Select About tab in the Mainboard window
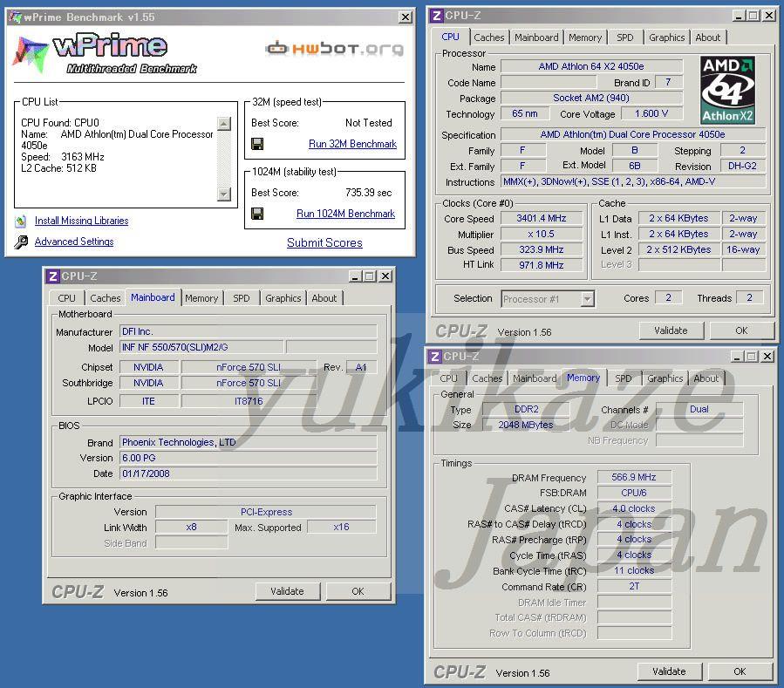Viewport: 784px width, 688px height. click(324, 298)
